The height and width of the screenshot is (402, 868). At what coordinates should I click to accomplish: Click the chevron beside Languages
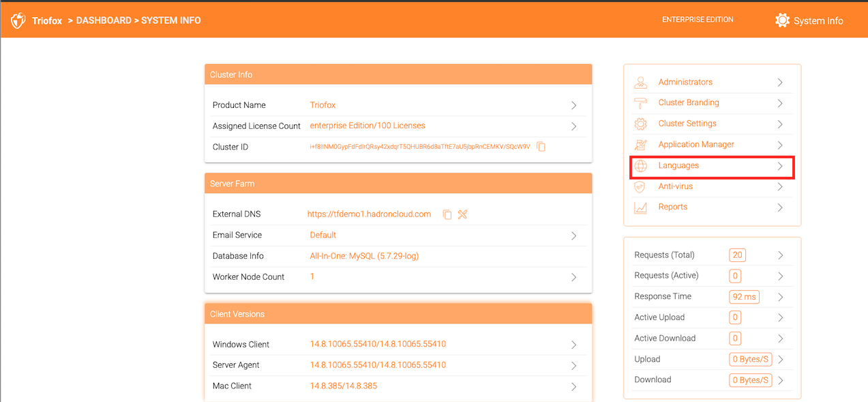(780, 166)
